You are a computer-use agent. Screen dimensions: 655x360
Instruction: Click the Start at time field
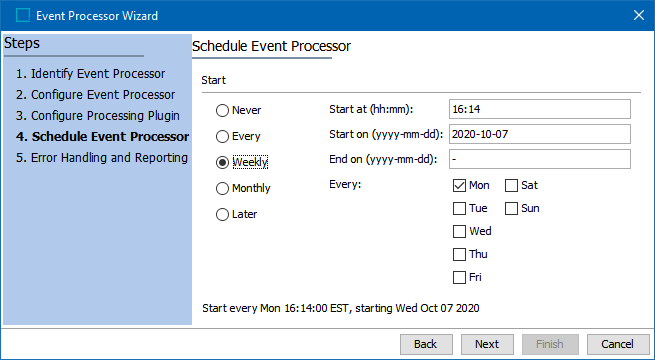tap(540, 109)
